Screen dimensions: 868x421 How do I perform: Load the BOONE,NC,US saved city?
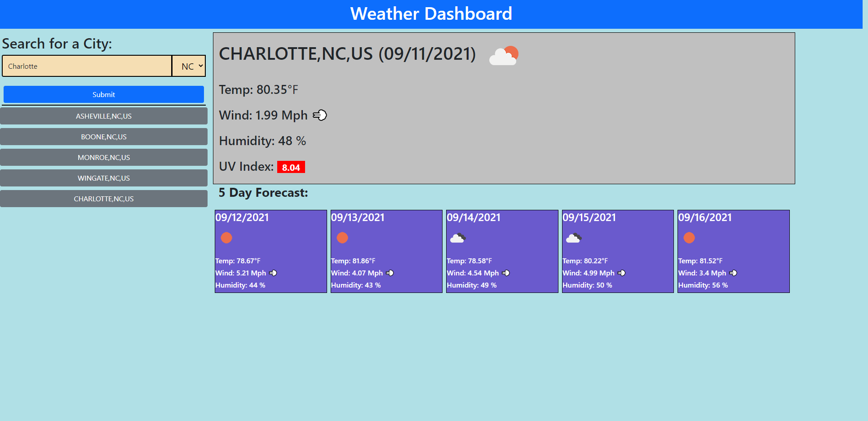104,137
